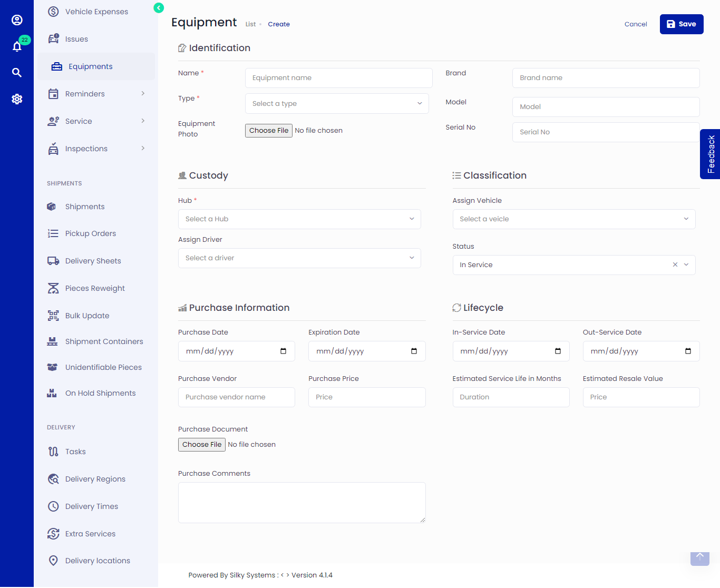Choose File for Equipment Photo
This screenshot has width=720, height=588.
(x=269, y=131)
